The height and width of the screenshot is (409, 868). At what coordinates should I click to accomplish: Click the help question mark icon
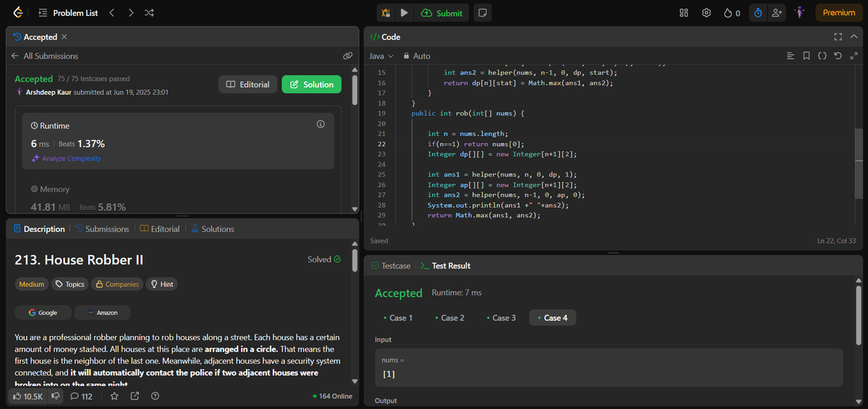point(155,396)
